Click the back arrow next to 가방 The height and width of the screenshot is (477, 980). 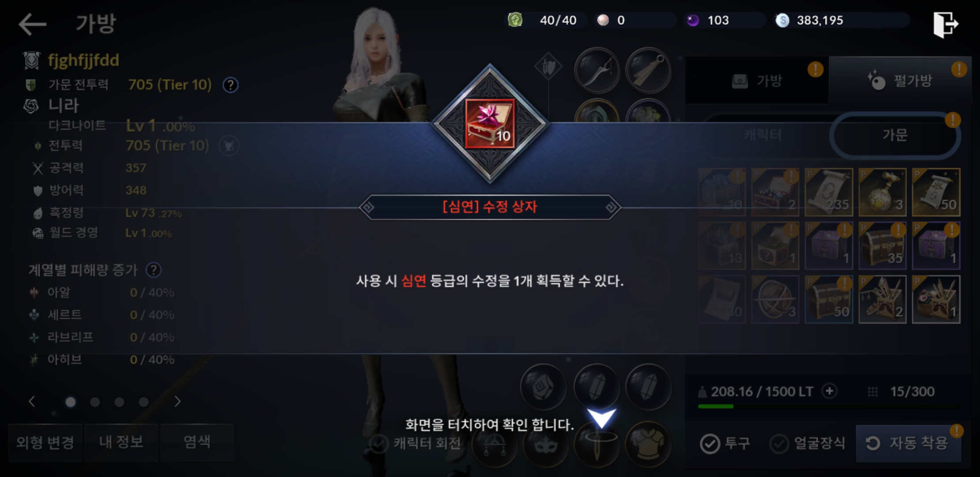[32, 24]
